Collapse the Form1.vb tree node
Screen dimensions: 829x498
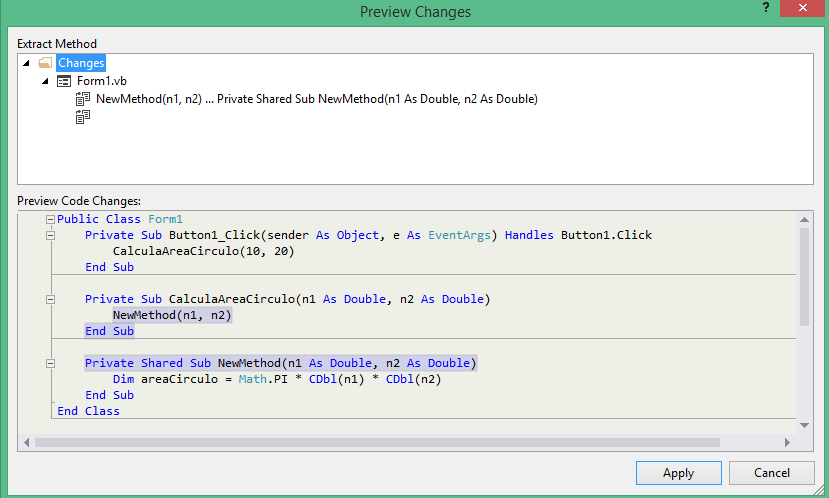tap(45, 81)
